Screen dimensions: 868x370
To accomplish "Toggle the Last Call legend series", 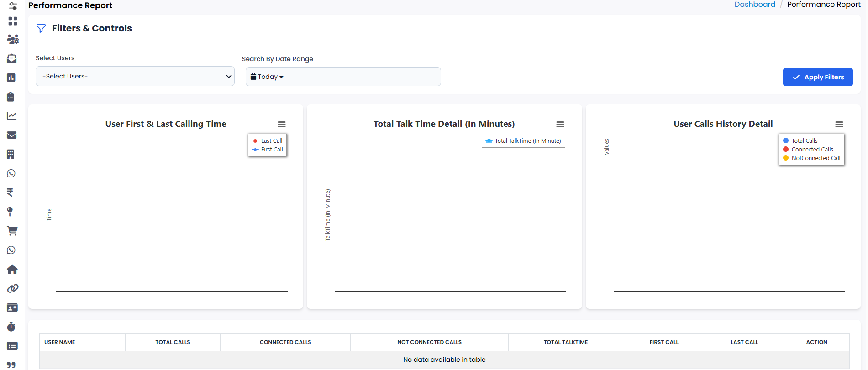I will point(267,141).
